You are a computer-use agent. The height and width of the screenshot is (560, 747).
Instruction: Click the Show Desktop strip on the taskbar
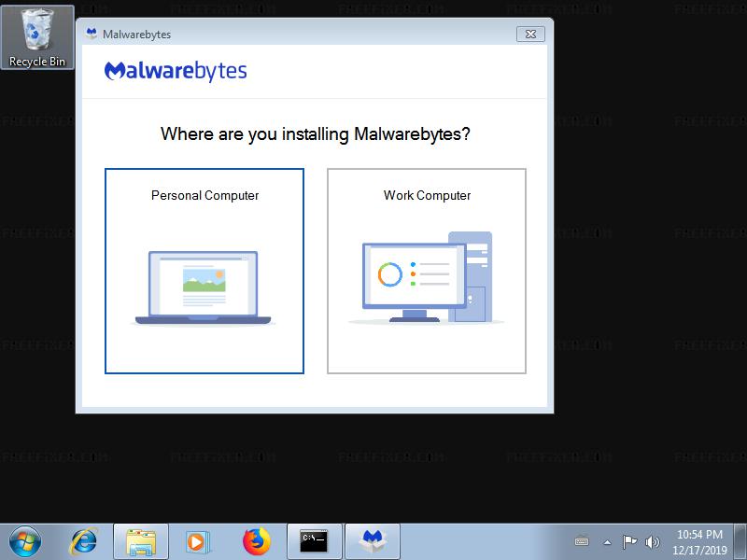[740, 542]
